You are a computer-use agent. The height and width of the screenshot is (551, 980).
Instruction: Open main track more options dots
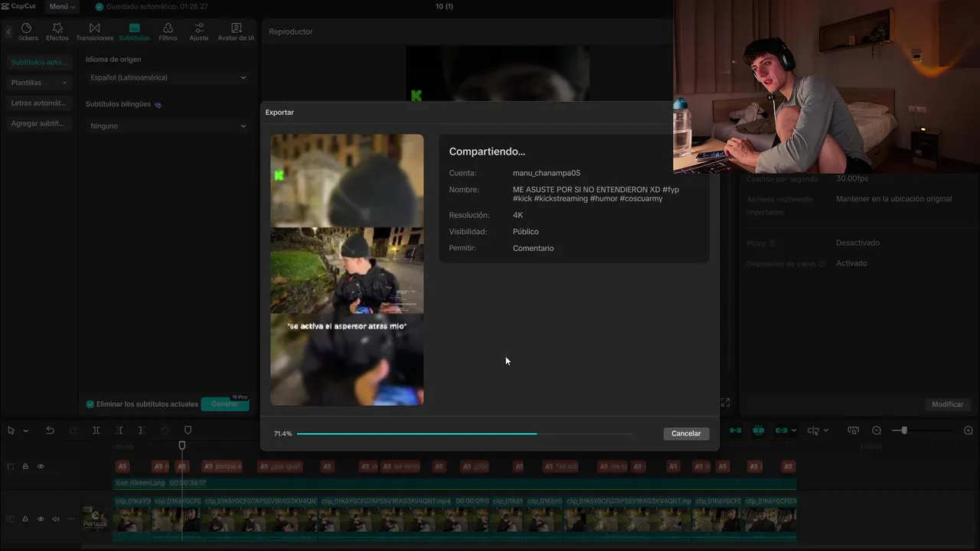click(x=70, y=519)
